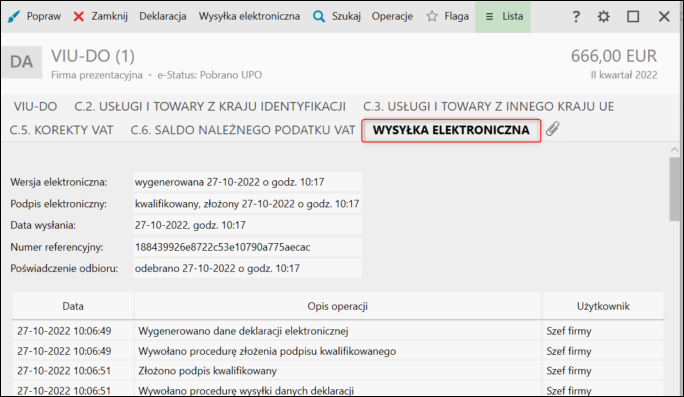
Task: Open the Deklaracja menu
Action: pyautogui.click(x=163, y=17)
